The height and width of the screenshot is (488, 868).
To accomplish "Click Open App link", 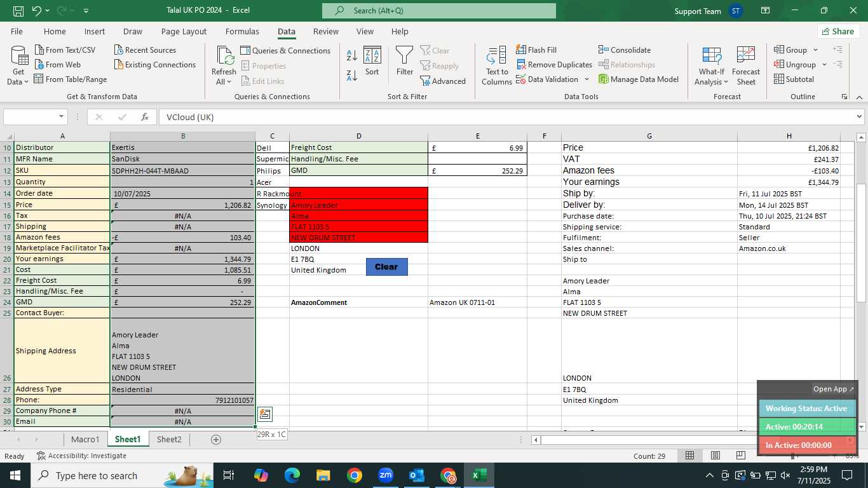I will point(834,389).
